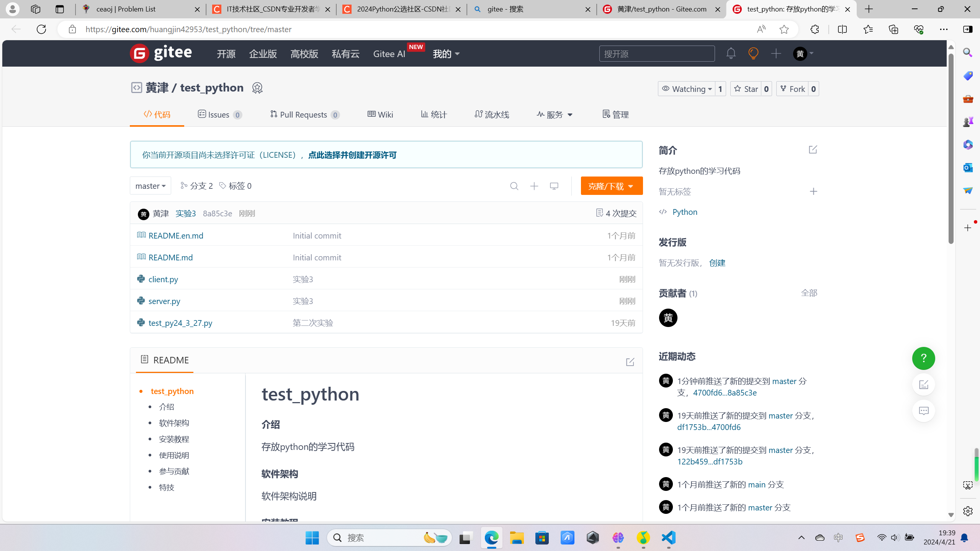This screenshot has width=980, height=551.
Task: Click the Windows Start button
Action: (312, 538)
